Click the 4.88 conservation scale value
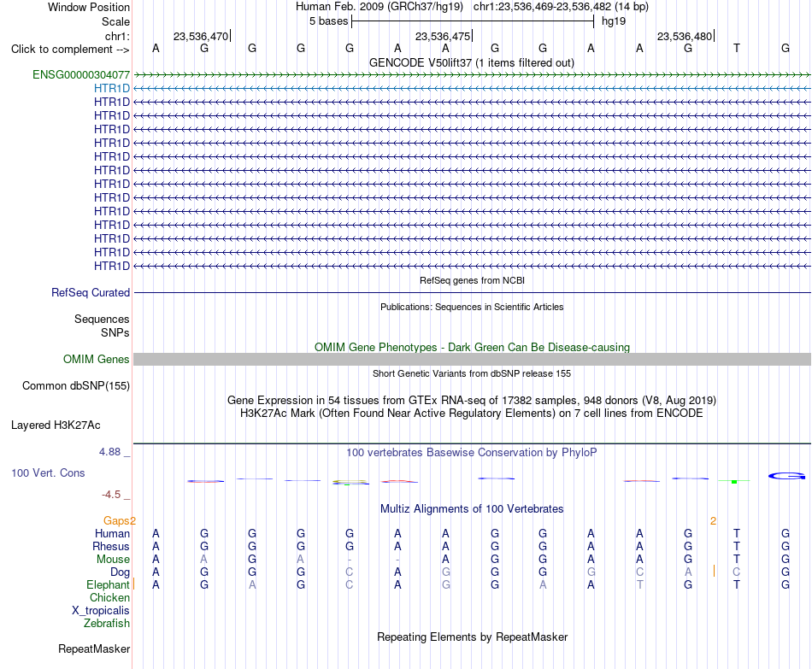 point(109,452)
